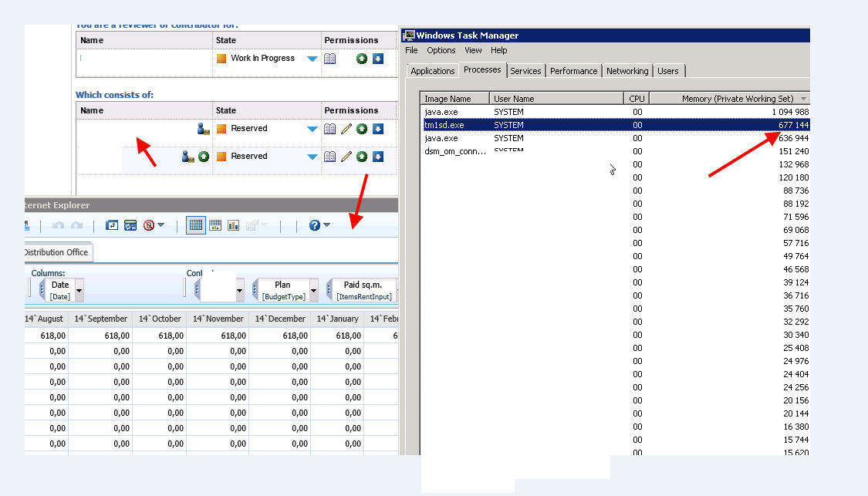This screenshot has width=868, height=496.
Task: Click green submit icon in second Reserved row permissions
Action: pyautogui.click(x=362, y=157)
